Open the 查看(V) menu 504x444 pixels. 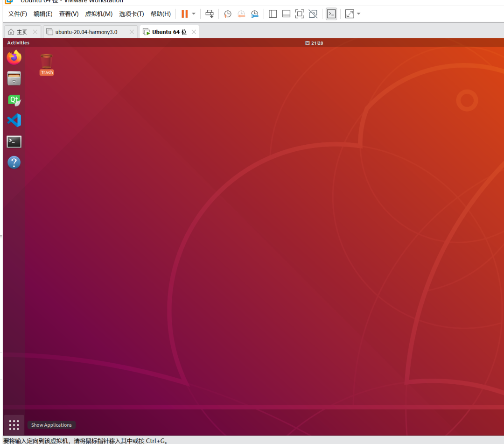[x=69, y=14]
